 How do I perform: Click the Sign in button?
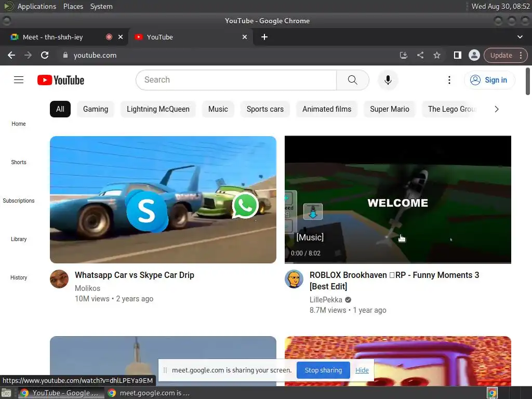(489, 80)
